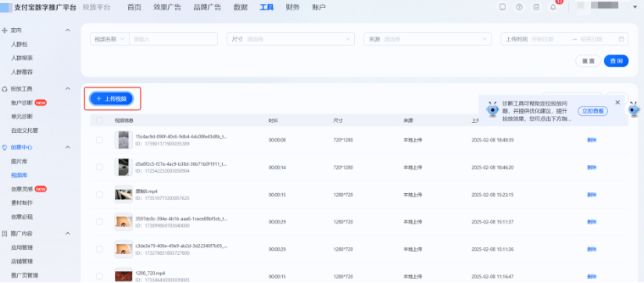Image resolution: width=644 pixels, height=283 pixels.
Task: Open thumbnail of video 15c4ac9d-090f
Action: 123,140
